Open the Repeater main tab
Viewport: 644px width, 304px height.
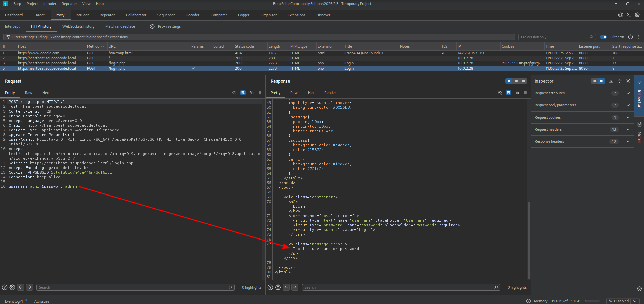coord(107,15)
